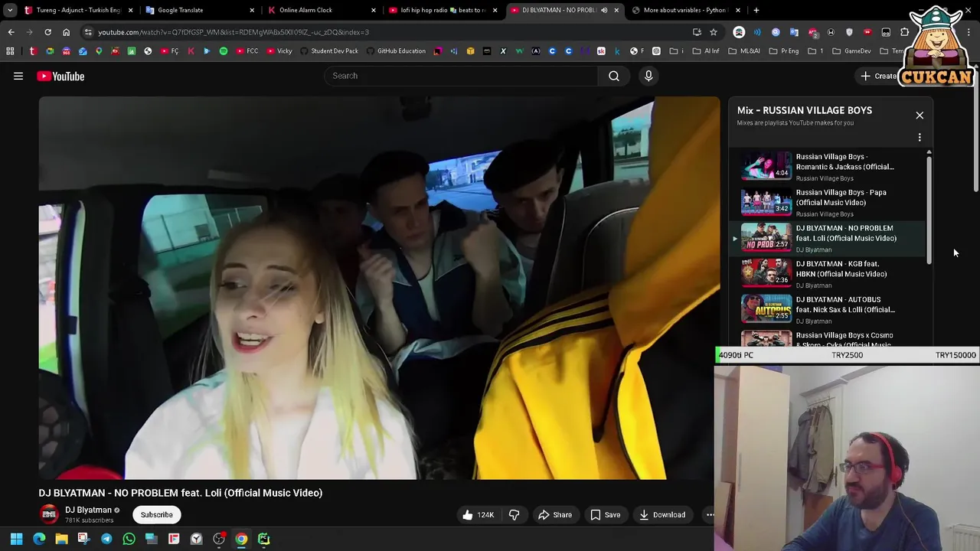
Task: Open the YouTube guide hamburger menu
Action: 18,76
